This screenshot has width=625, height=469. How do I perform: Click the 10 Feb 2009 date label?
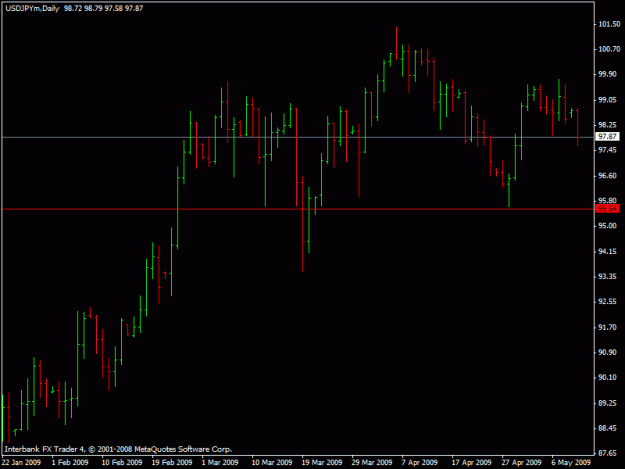click(122, 463)
